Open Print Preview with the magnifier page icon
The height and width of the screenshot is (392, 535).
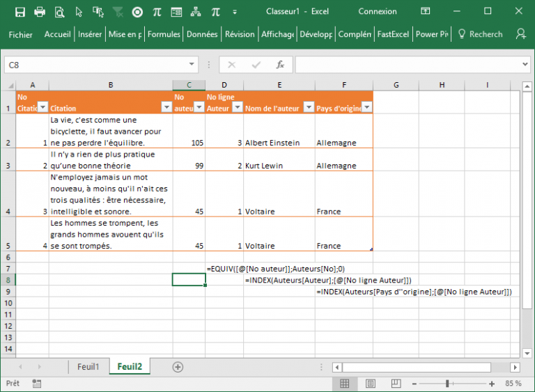pos(59,12)
